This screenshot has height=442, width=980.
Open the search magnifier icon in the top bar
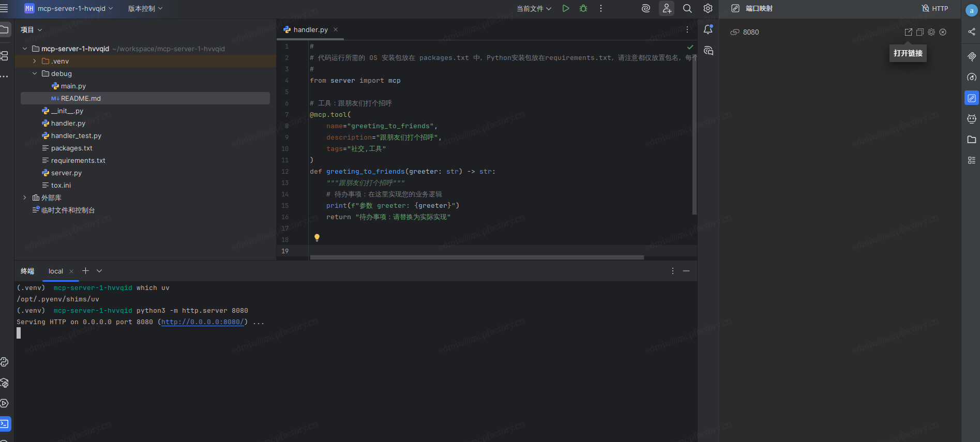pos(687,8)
